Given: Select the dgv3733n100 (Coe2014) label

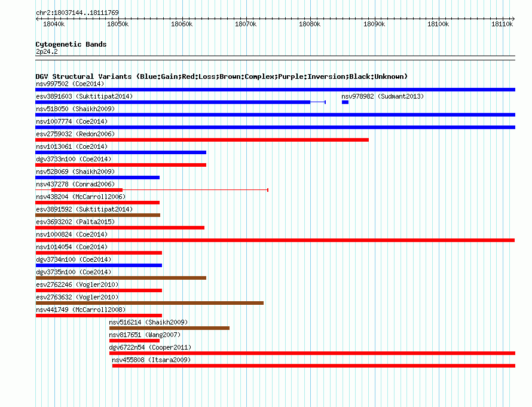Looking at the screenshot, I should (x=74, y=159).
